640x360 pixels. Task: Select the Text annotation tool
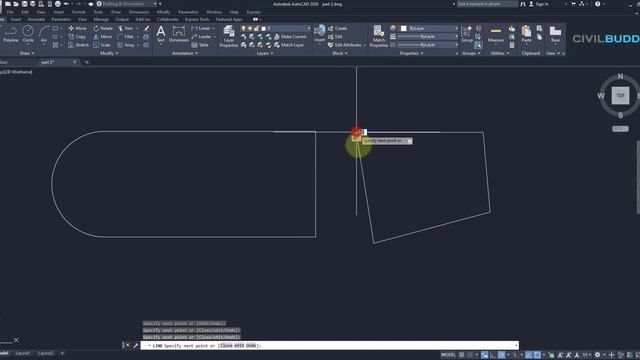pos(161,34)
